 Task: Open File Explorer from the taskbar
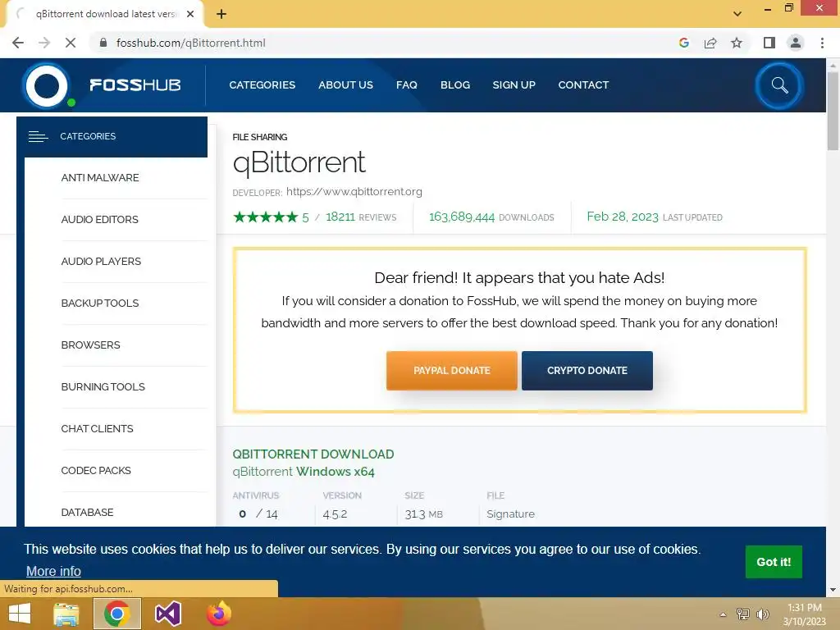[66, 614]
